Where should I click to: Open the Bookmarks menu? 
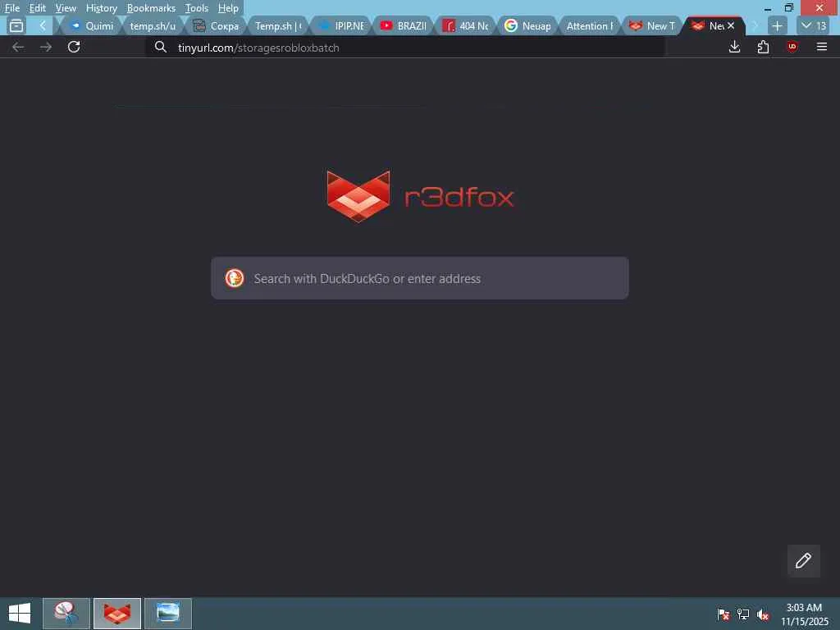(151, 8)
